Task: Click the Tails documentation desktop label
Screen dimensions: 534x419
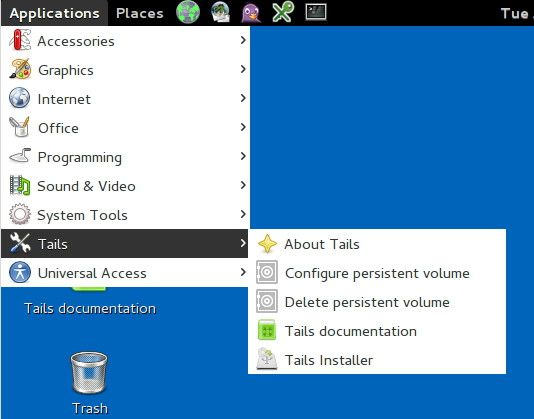Action: [90, 308]
